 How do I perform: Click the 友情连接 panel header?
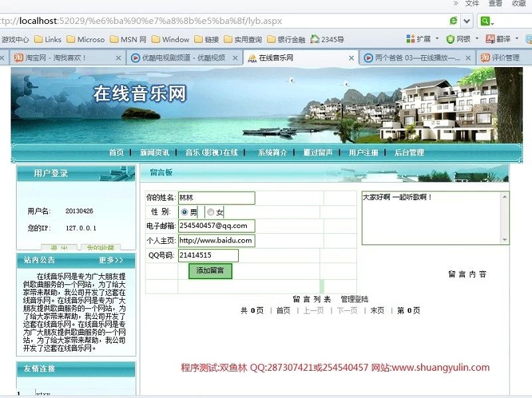(x=76, y=369)
